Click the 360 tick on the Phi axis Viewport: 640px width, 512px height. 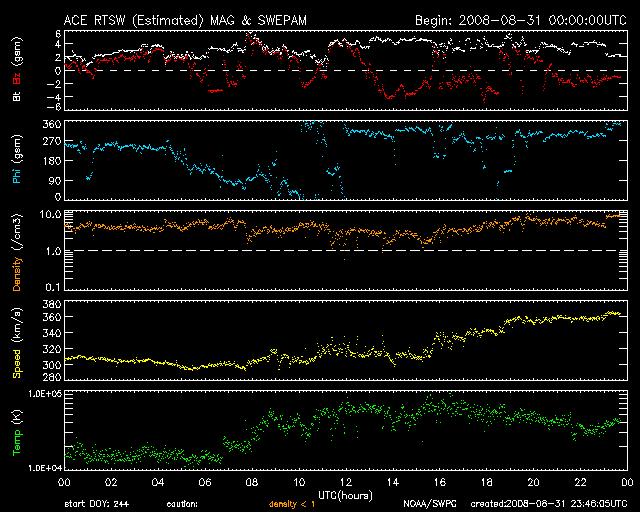pyautogui.click(x=52, y=125)
